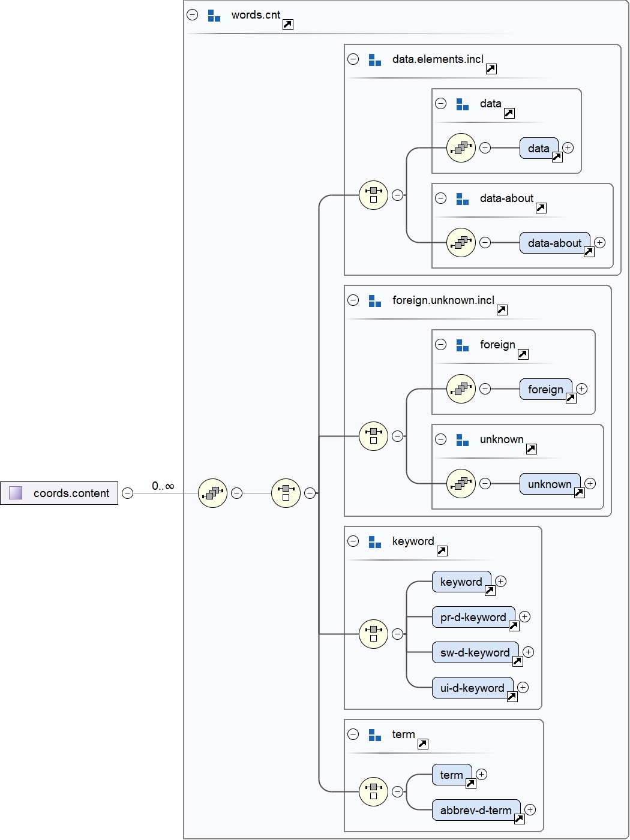Click the choice compositor icon in term group

(x=373, y=791)
